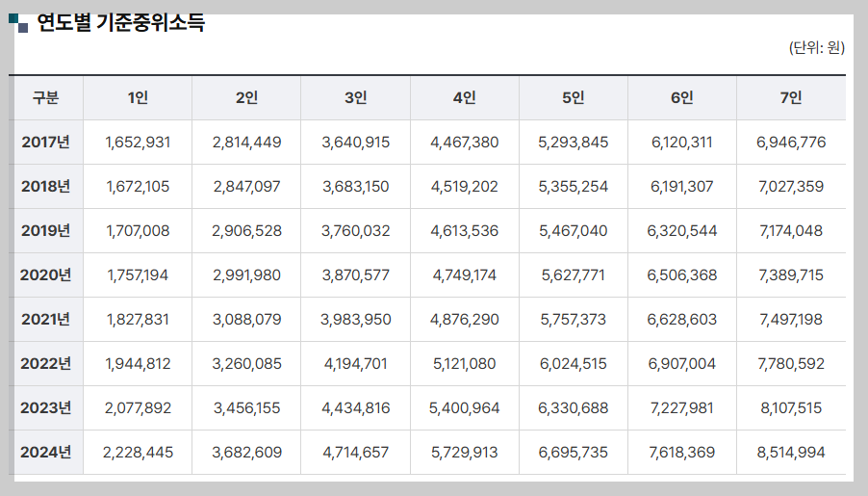Select the 6,191,307 value
The image size is (868, 496).
[x=682, y=187]
